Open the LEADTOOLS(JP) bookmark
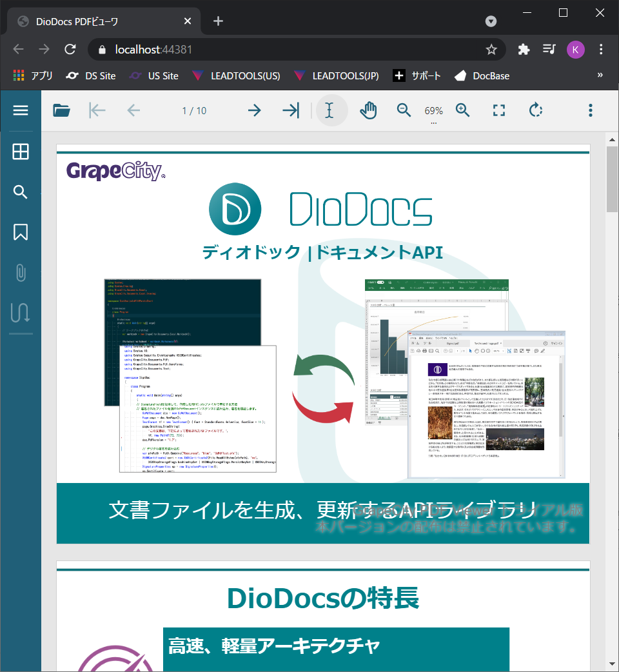Screen dimensions: 619x672 (x=337, y=76)
